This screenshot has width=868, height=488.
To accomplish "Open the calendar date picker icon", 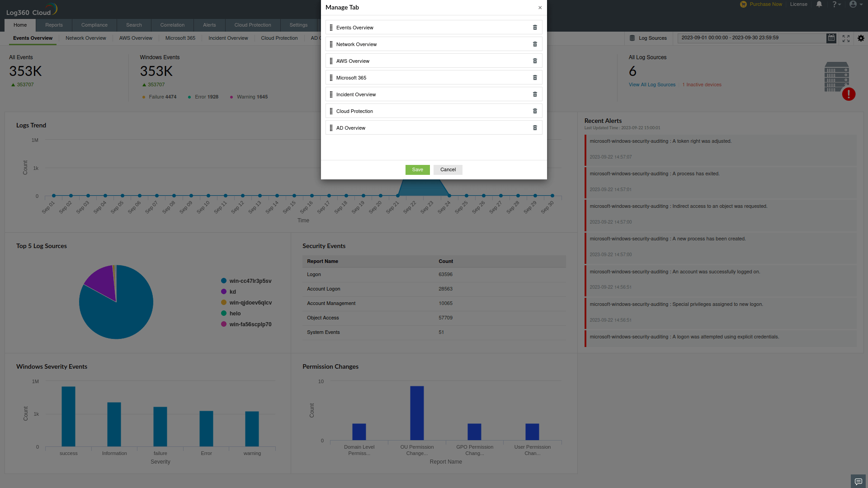I will pos(831,38).
